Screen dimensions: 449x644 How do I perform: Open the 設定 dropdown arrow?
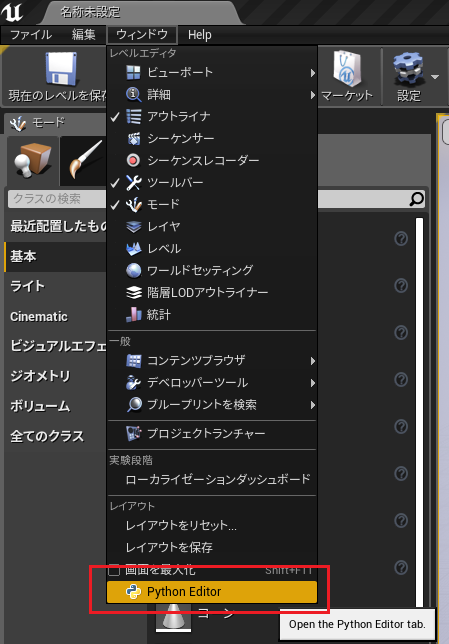point(435,76)
